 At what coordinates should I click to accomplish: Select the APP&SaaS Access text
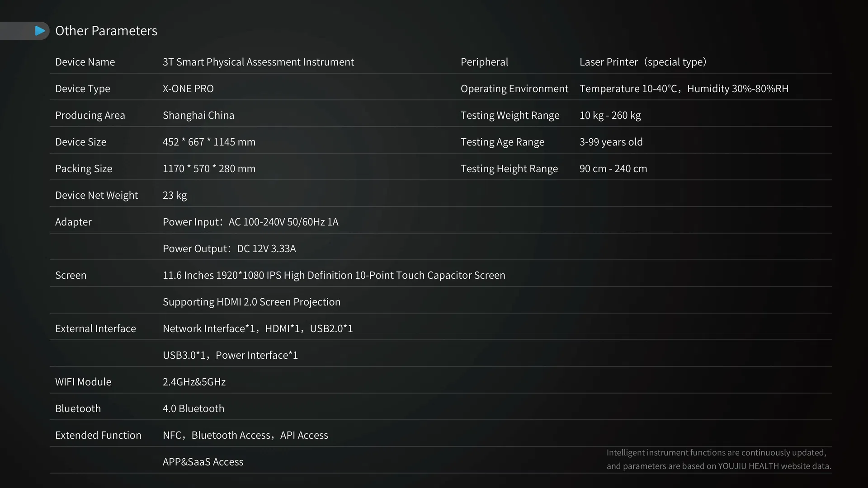203,462
